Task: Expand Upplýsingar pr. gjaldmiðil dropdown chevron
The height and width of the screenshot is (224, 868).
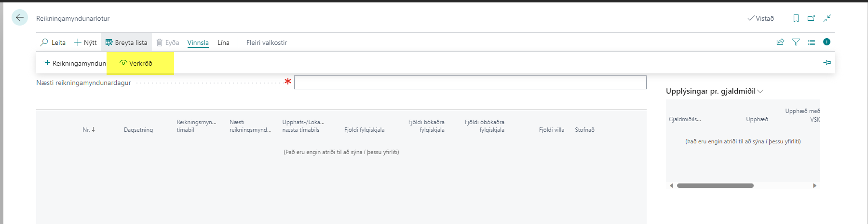Action: (760, 91)
